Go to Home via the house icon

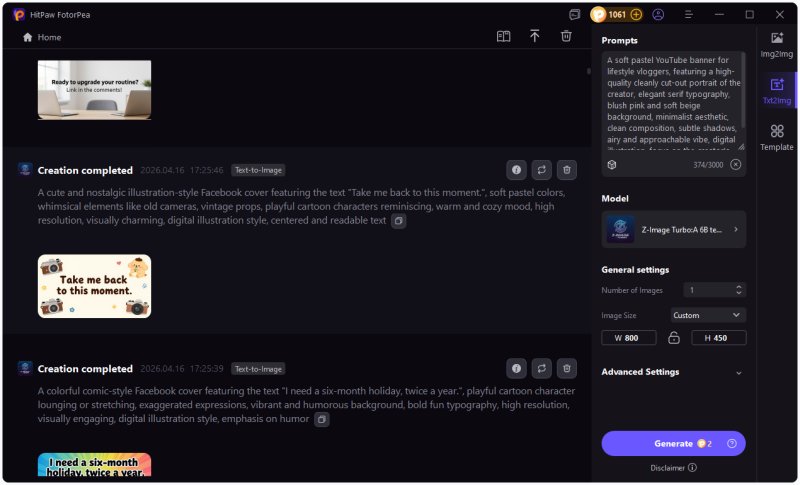tap(28, 37)
